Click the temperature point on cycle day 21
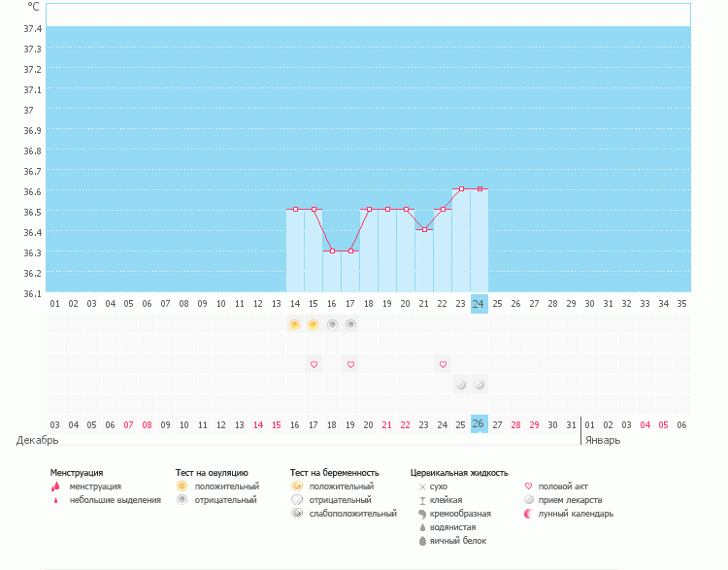Viewport: 728px width, 570px height. [424, 229]
